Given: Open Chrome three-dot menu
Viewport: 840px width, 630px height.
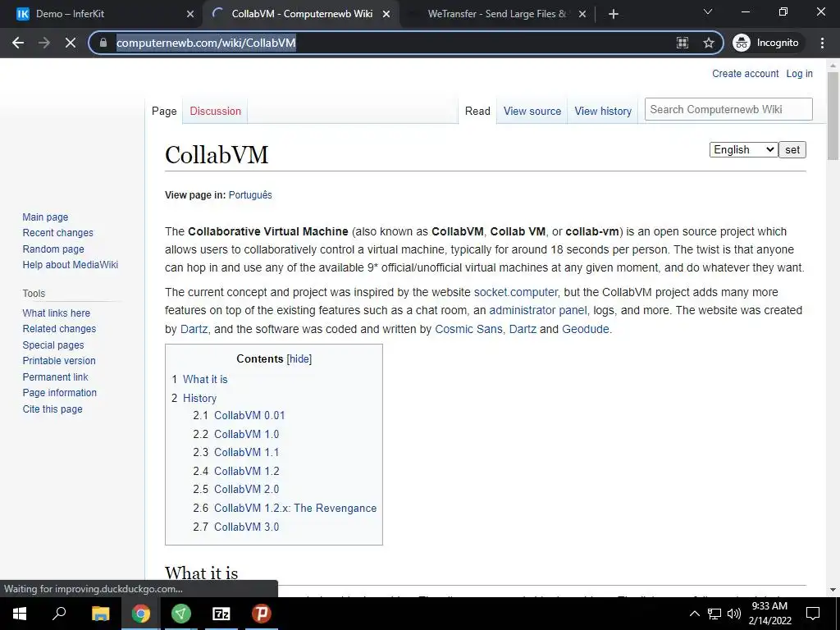Looking at the screenshot, I should pos(822,43).
